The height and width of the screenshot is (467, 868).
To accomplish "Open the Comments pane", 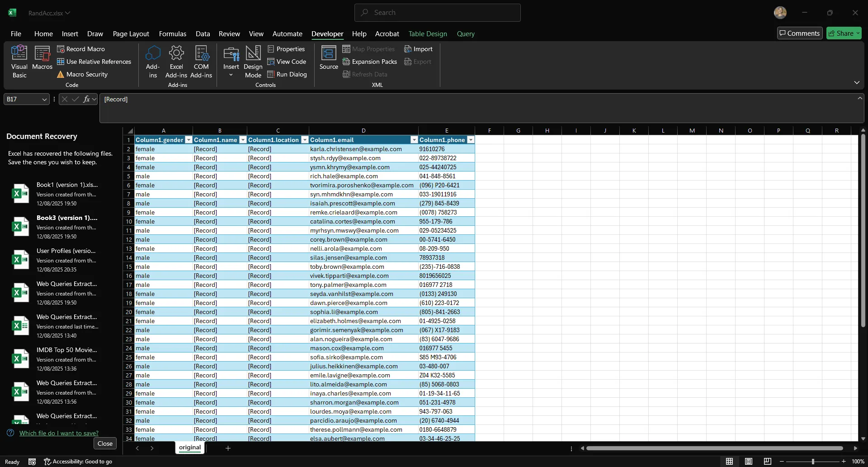I will pos(800,33).
